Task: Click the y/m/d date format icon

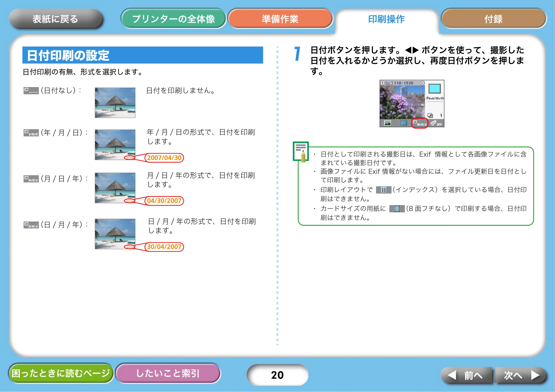Action: 31,133
